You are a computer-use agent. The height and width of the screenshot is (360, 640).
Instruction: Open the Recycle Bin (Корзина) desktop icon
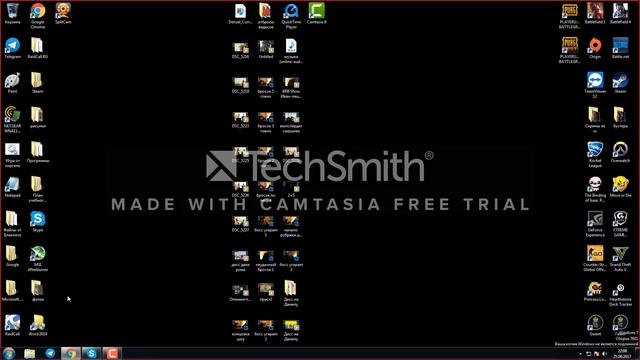[12, 13]
